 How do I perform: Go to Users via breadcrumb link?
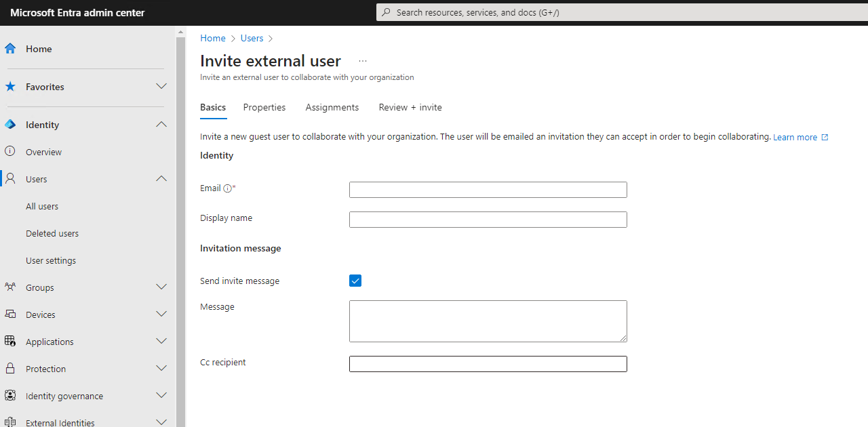(252, 39)
